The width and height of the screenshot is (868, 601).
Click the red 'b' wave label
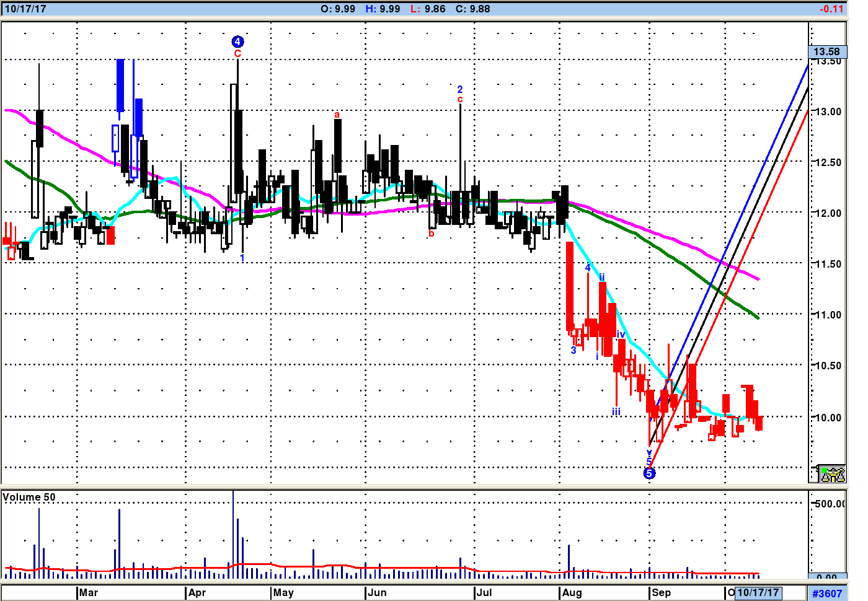coord(432,234)
